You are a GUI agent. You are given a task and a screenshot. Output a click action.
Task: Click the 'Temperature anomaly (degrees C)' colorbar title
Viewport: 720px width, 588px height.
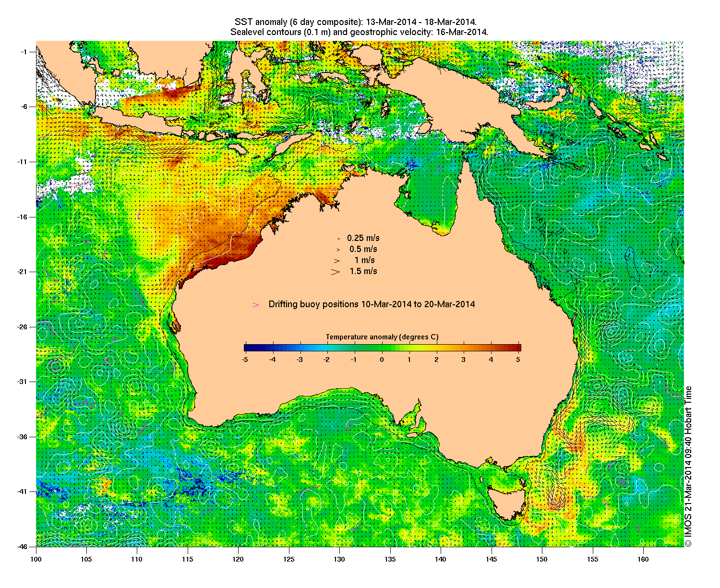click(382, 337)
